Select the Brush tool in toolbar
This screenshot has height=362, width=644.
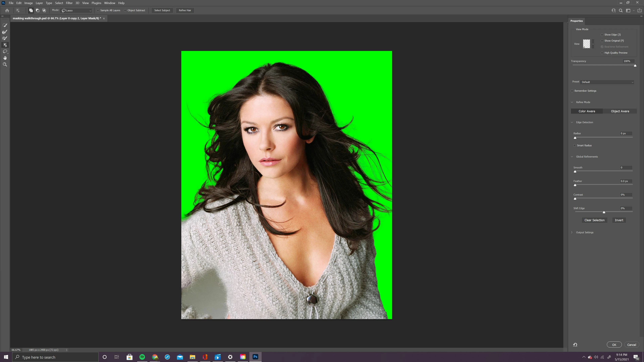(x=5, y=38)
